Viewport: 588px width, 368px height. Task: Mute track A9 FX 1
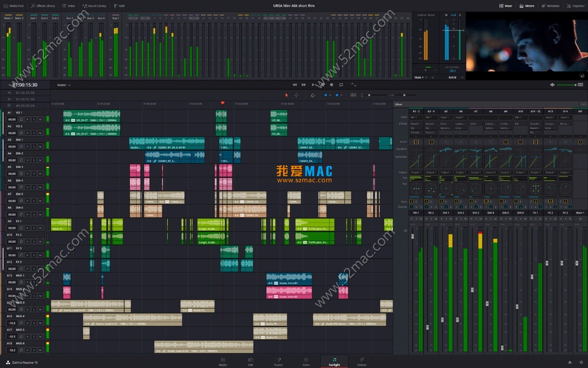coord(40,228)
